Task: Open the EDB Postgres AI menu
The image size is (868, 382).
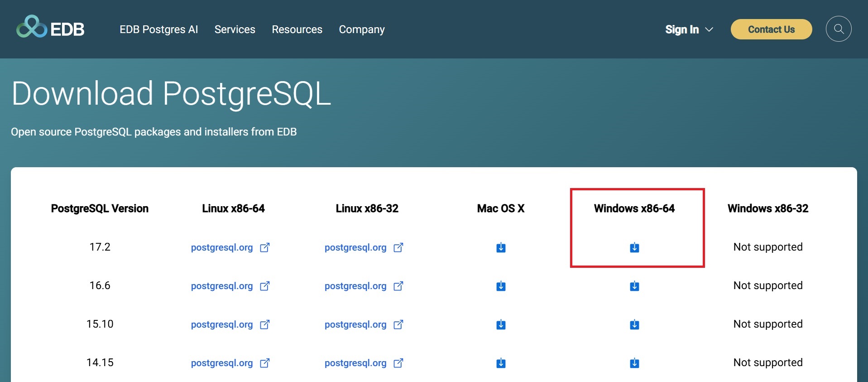Action: [158, 29]
